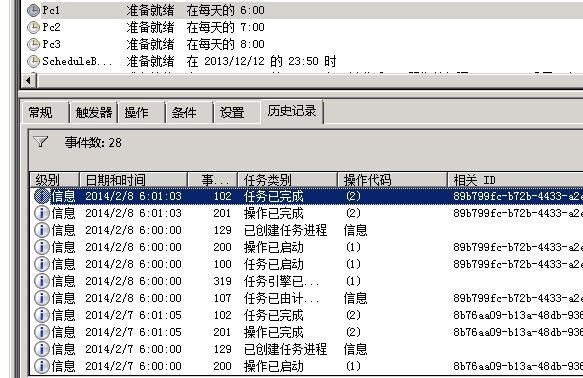Screen dimensions: 583x378
Task: Click info icon of 2014/2/7 6:01:05 event 201
Action: 41,332
